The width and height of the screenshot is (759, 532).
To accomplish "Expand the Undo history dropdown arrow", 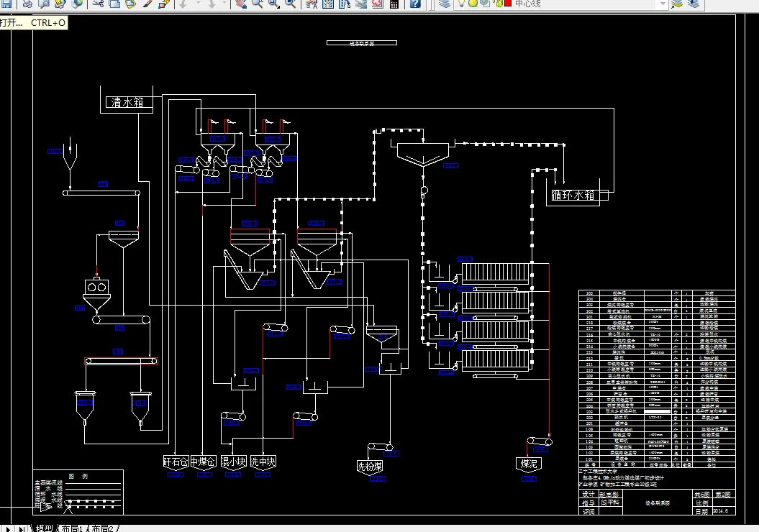I will coord(199,3).
